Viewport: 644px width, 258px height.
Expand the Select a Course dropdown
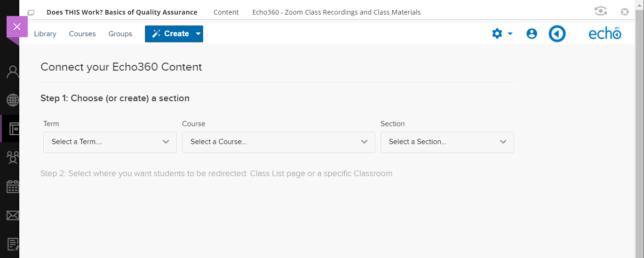click(x=278, y=142)
